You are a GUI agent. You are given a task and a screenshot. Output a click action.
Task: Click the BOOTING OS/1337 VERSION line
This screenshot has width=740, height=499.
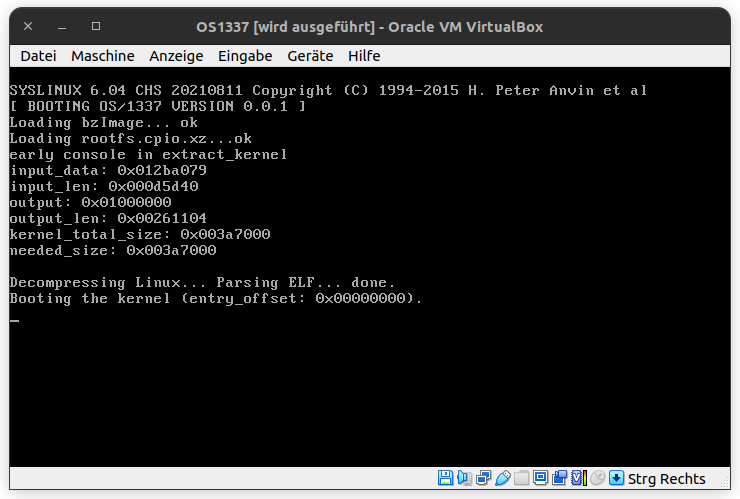[x=158, y=106]
